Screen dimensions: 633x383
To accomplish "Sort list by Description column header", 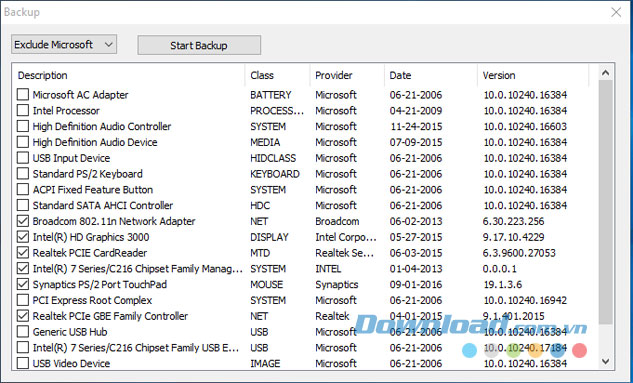I will 128,75.
